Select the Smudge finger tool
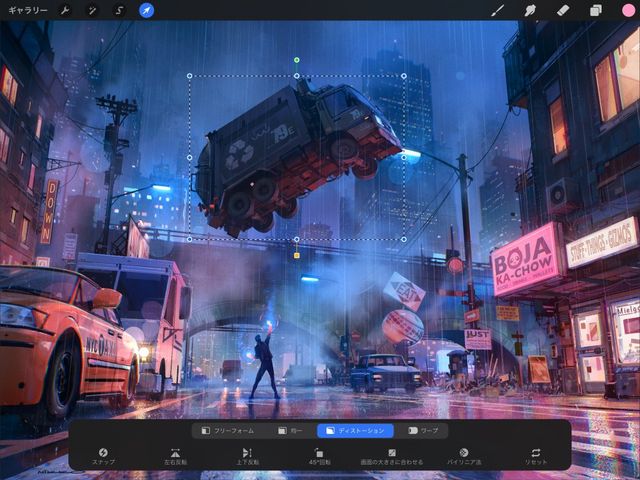 tap(530, 10)
